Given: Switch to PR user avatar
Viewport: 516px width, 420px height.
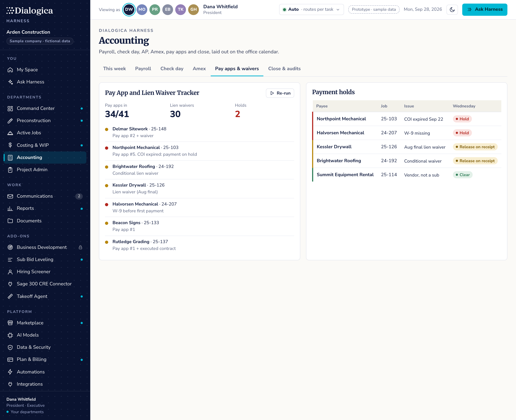Looking at the screenshot, I should [155, 10].
